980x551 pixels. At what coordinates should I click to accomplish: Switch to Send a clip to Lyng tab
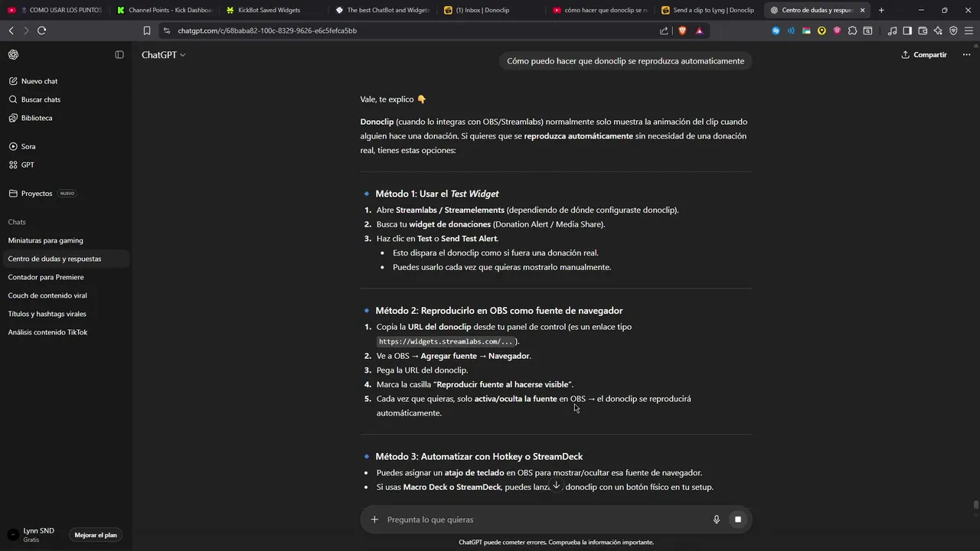tap(710, 10)
